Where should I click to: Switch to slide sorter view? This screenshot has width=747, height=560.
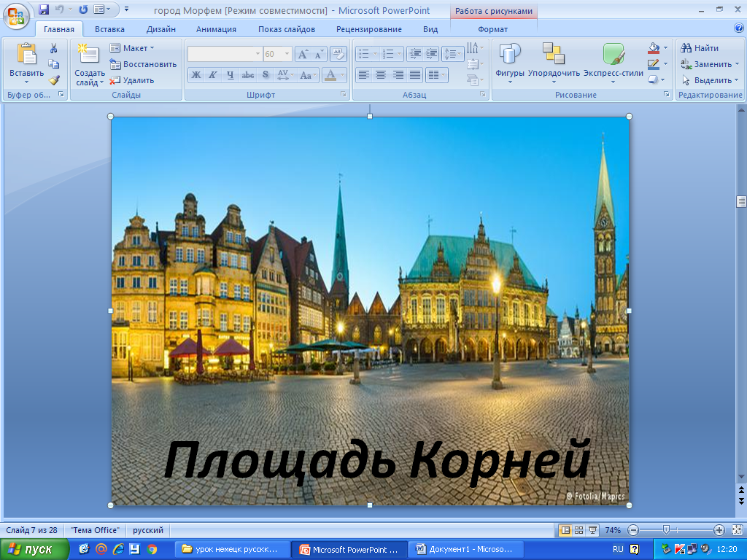578,530
